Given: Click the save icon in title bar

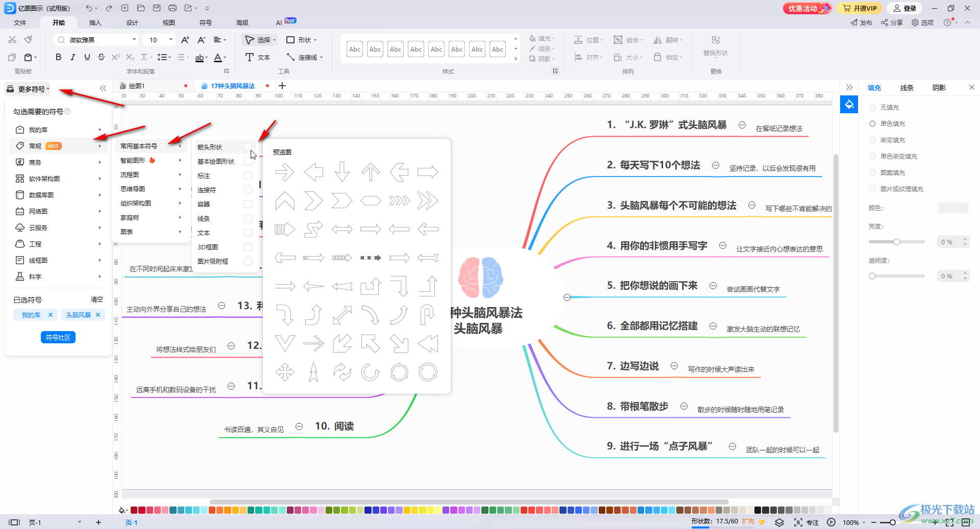Looking at the screenshot, I should click(x=157, y=8).
